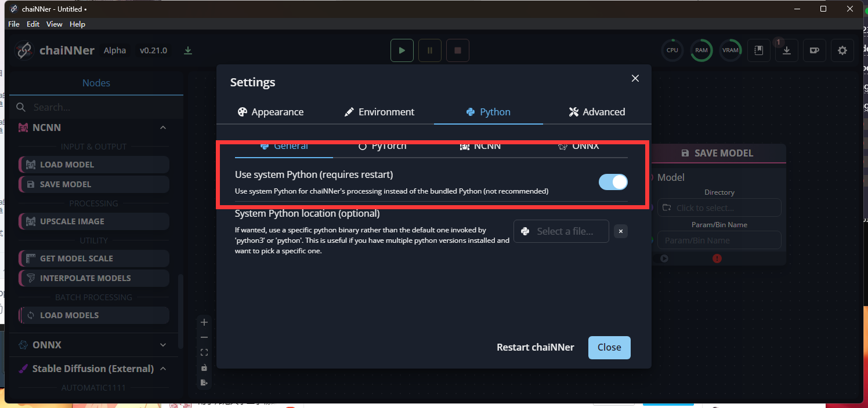Screen dimensions: 868x408
Task: Open settings with the gear icon
Action: point(842,50)
